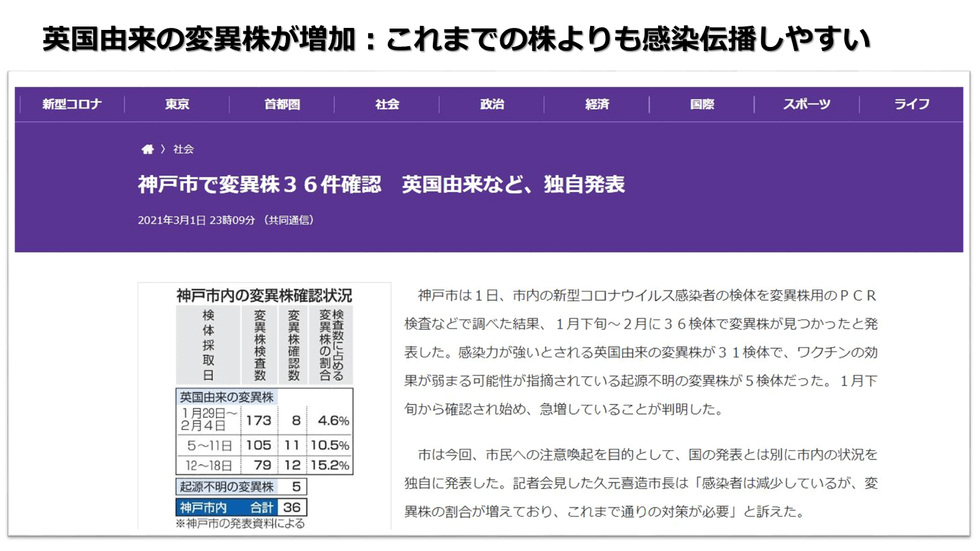
Task: Select the 東京 navigation tab
Action: pyautogui.click(x=177, y=104)
